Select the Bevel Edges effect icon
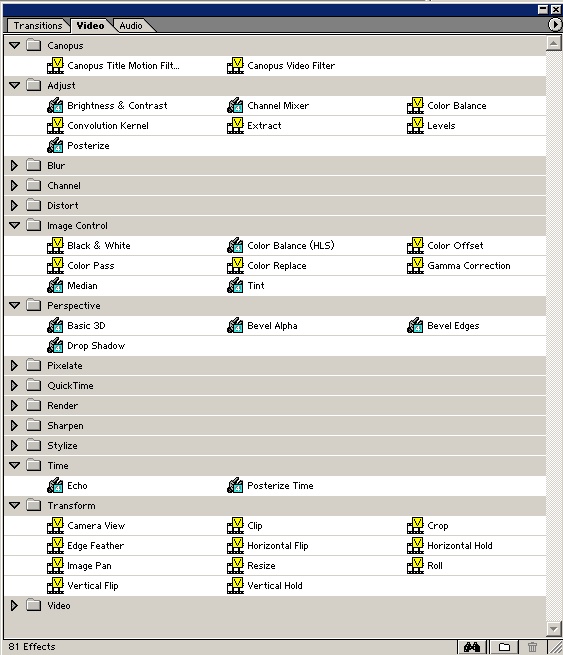The width and height of the screenshot is (563, 655). pos(415,325)
